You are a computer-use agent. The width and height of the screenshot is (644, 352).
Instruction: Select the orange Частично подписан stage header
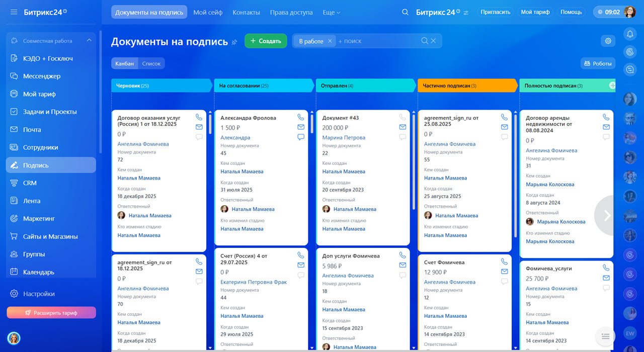[x=466, y=86]
